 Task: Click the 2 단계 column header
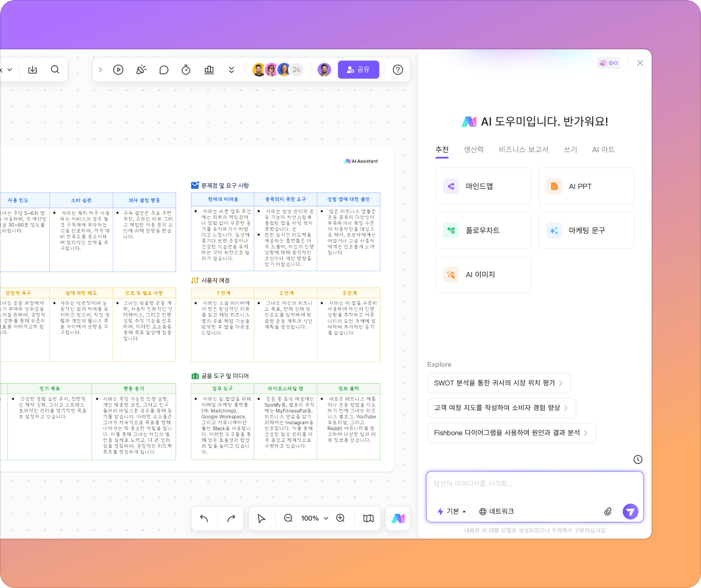point(285,293)
